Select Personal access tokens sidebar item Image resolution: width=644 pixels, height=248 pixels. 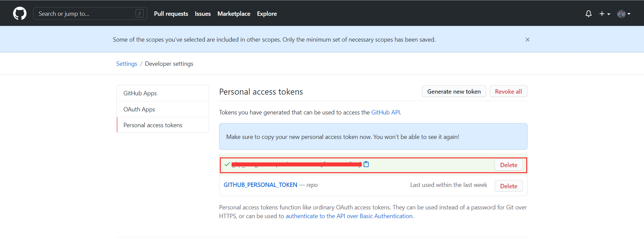[153, 125]
